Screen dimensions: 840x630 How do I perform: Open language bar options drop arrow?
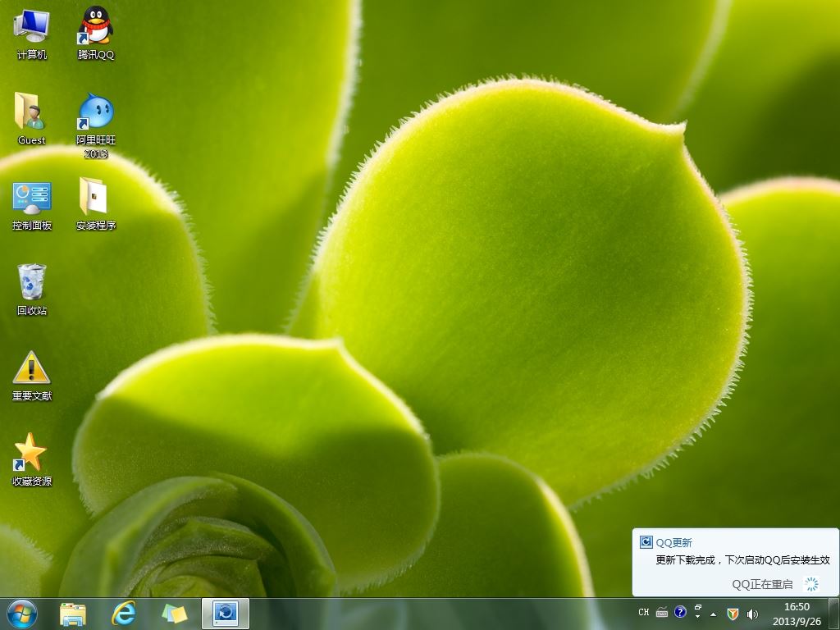click(x=698, y=617)
